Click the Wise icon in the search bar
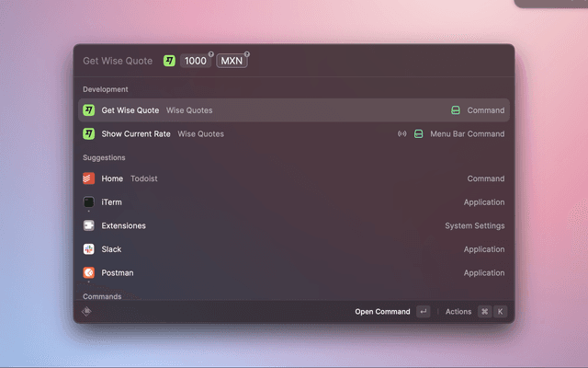 [x=169, y=61]
